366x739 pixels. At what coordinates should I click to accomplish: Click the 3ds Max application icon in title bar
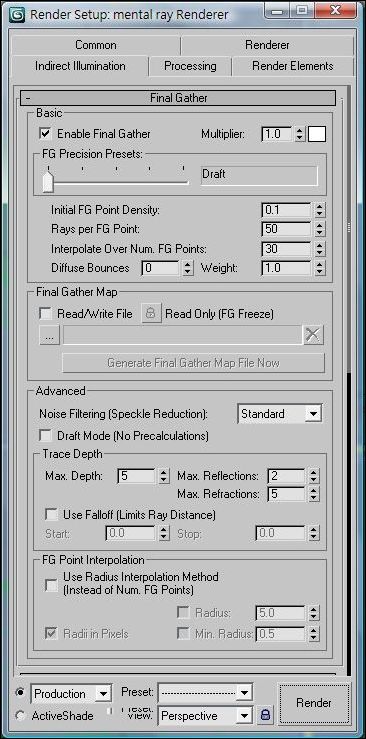coord(16,14)
